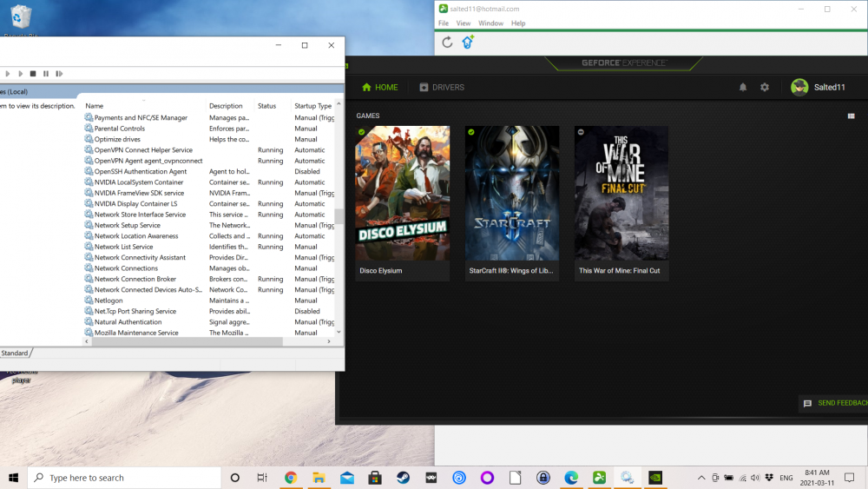Open the StarCraft II Wings of Liberty tile
Image resolution: width=868 pixels, height=489 pixels.
click(x=512, y=203)
